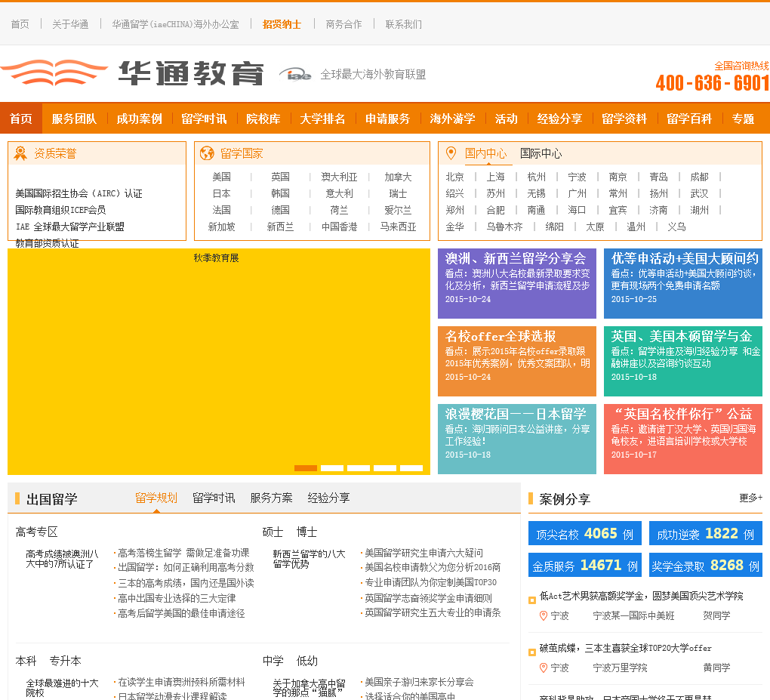Open 大学排名 in the orange navigation bar
770x700 pixels.
322,119
